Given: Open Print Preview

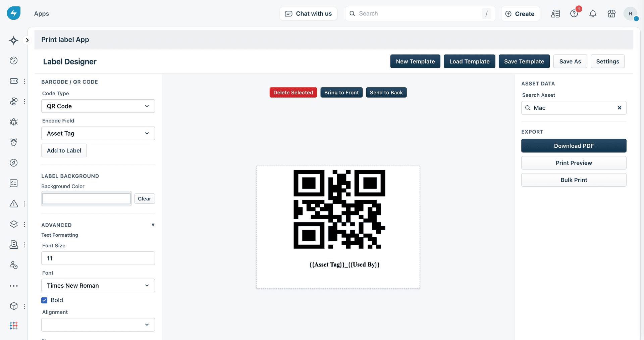Looking at the screenshot, I should point(574,163).
